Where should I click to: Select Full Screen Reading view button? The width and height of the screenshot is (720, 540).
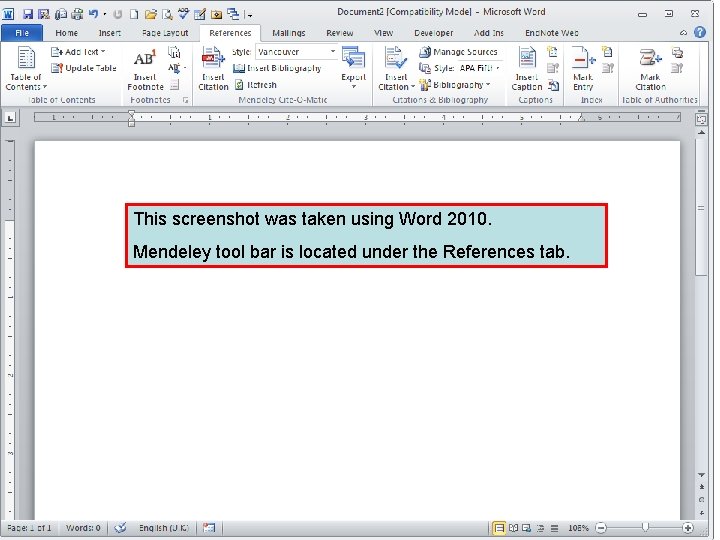(x=513, y=528)
